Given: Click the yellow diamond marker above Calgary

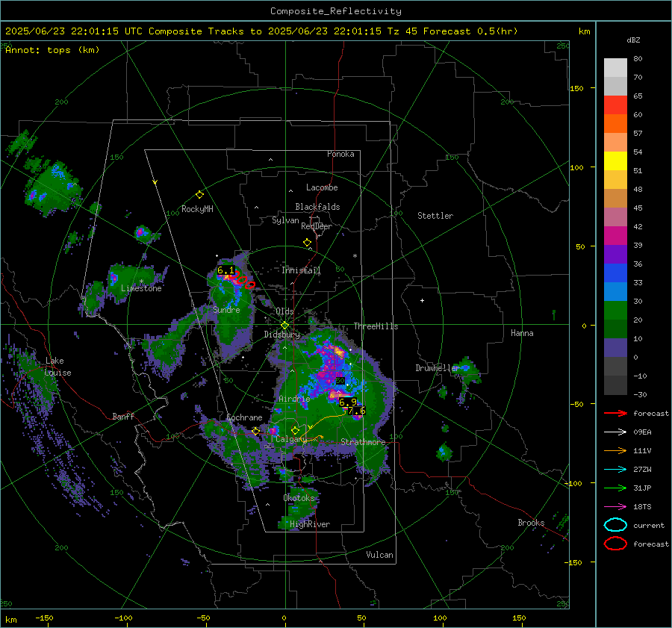Looking at the screenshot, I should 295,430.
